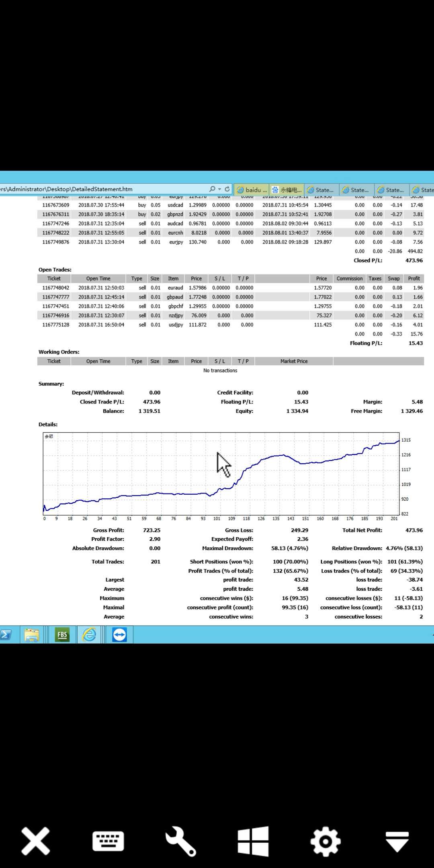Select open trade ticket 1167746916
Viewport: 434px width, 868px height.
click(56, 315)
